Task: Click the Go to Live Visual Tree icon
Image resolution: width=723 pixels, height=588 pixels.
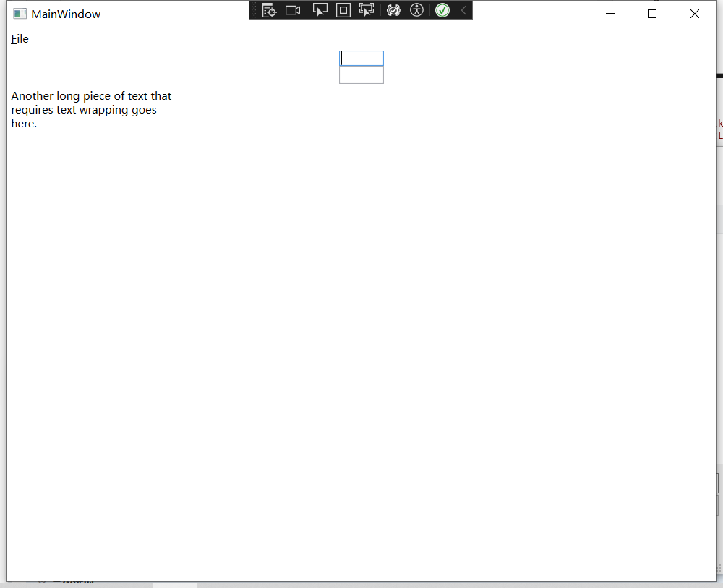Action: (269, 10)
